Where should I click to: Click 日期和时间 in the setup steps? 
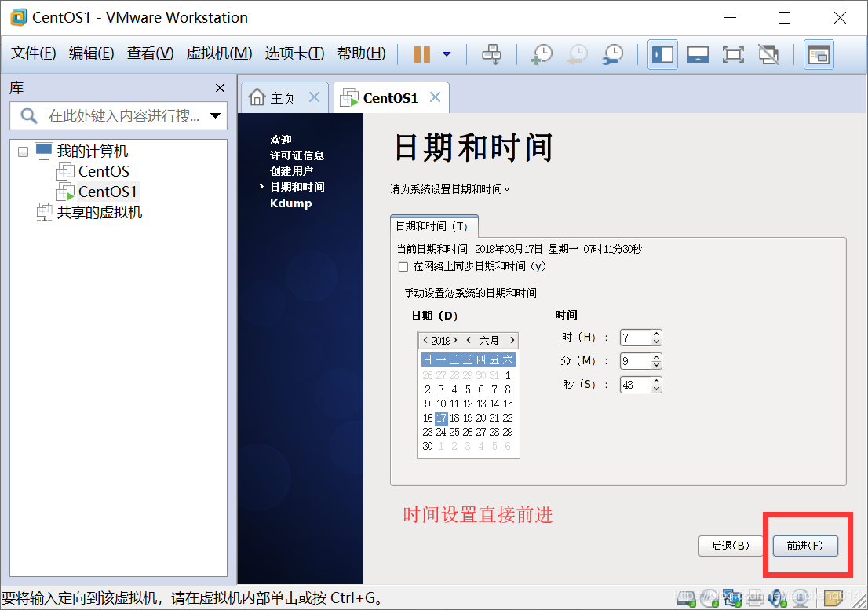tap(297, 187)
